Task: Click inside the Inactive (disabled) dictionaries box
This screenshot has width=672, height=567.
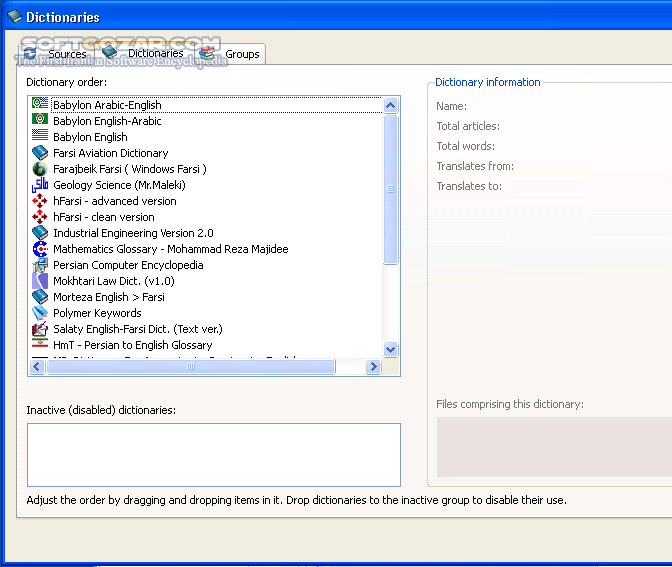Action: pyautogui.click(x=214, y=455)
